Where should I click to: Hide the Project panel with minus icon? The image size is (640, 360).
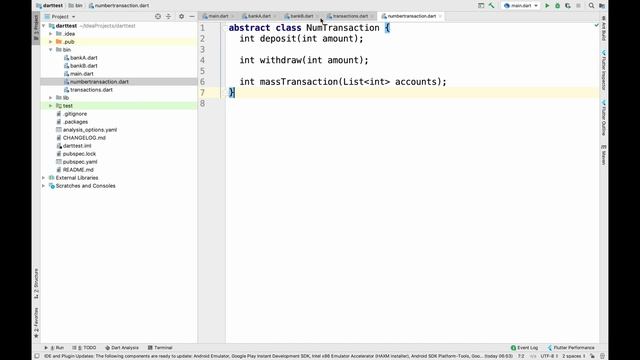coord(192,16)
